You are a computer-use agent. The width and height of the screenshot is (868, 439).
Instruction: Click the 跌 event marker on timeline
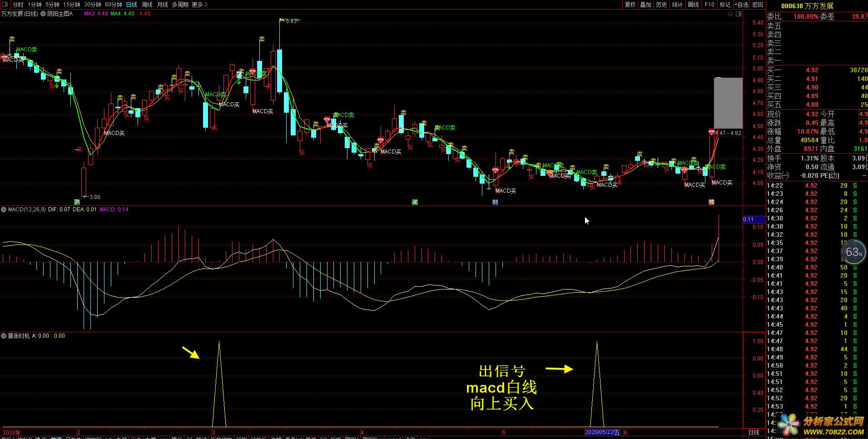[x=77, y=202]
